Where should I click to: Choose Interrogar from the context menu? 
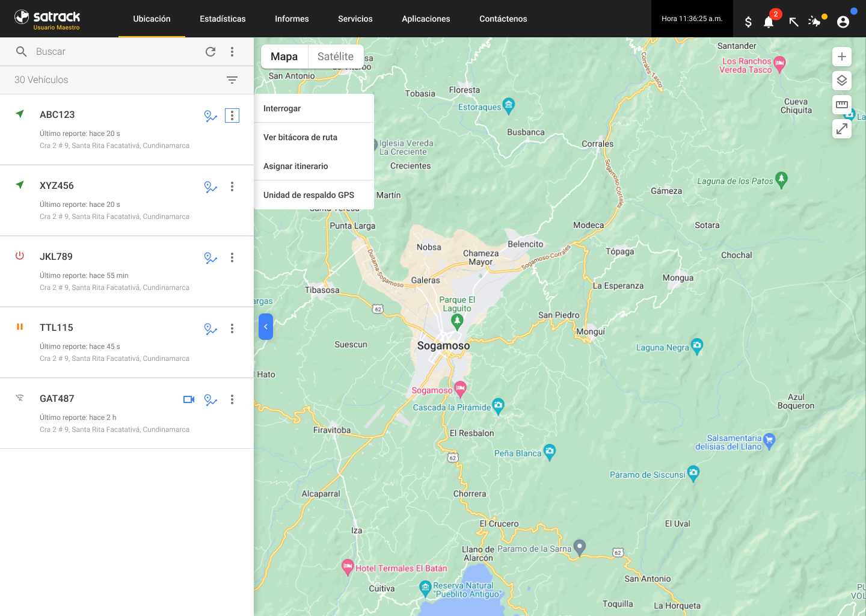click(282, 108)
